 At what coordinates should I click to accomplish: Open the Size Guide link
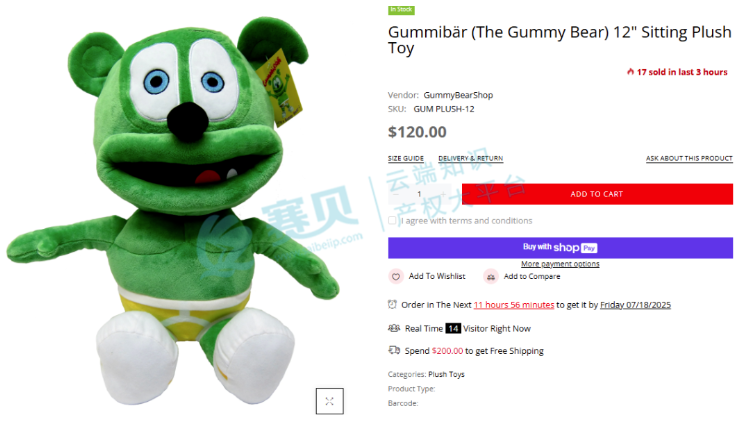406,159
